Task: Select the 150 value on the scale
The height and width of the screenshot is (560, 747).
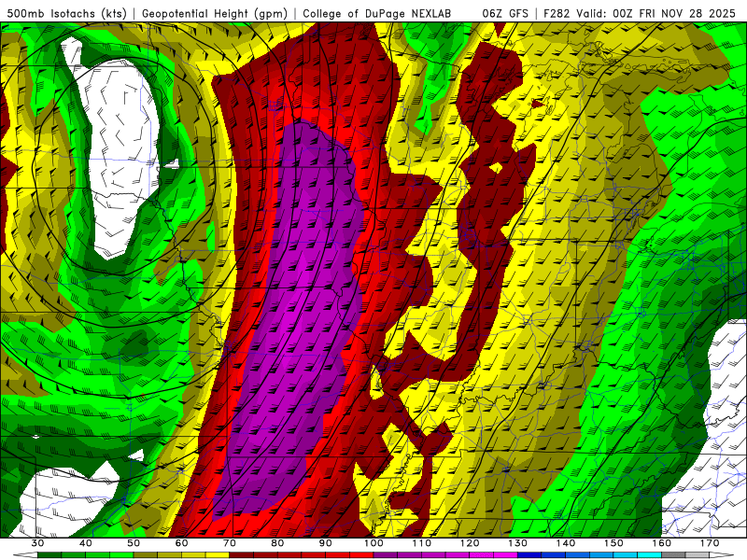Action: pos(613,543)
